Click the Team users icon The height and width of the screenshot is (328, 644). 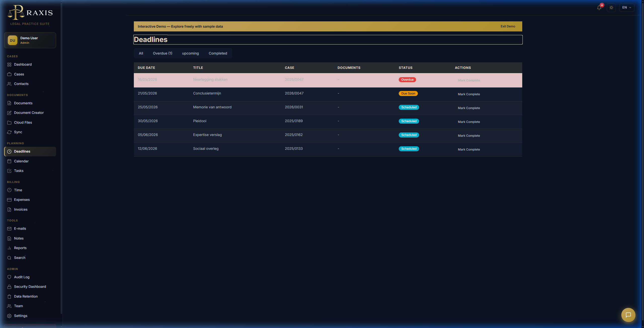(x=9, y=306)
